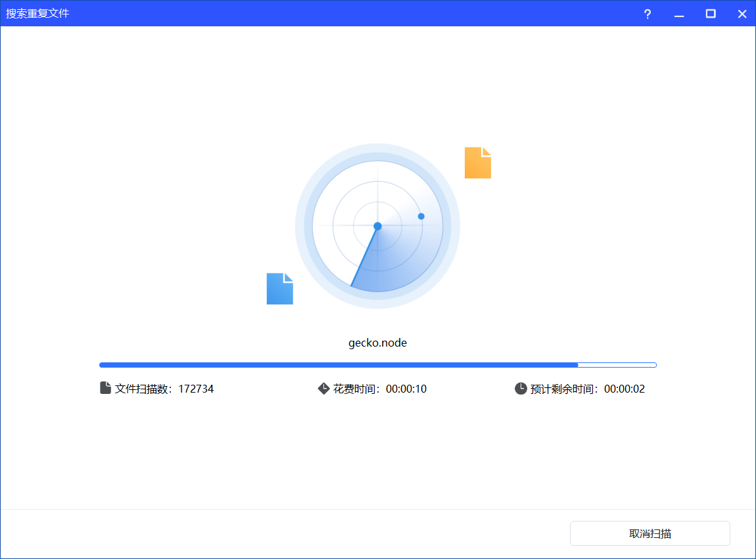This screenshot has height=559, width=756.
Task: Click the gecko.node file name text
Action: [377, 343]
